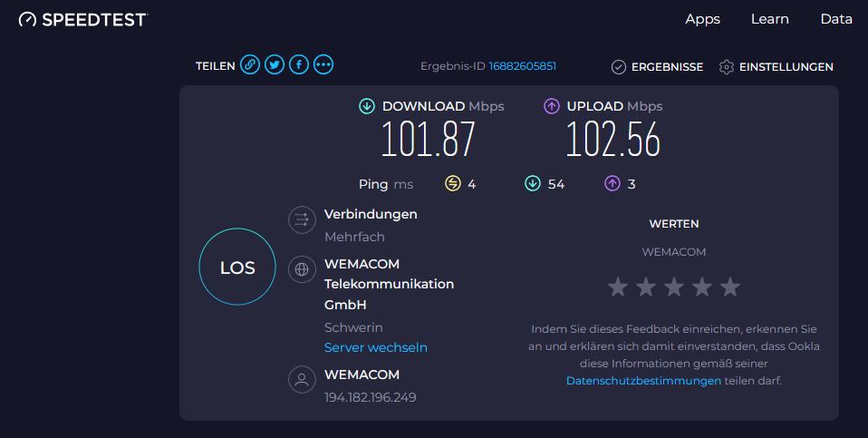Click Server wechseln link
The height and width of the screenshot is (438, 868).
click(376, 347)
